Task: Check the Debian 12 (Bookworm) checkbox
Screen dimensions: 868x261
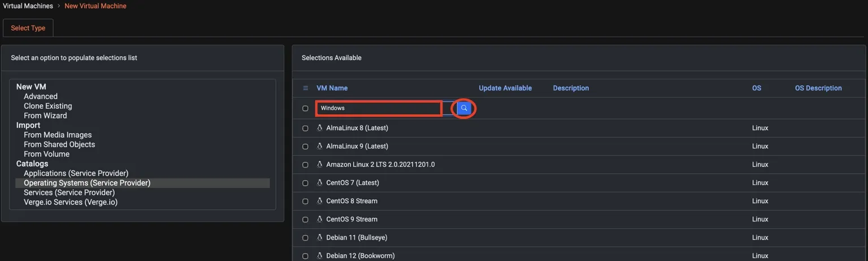Action: point(305,256)
